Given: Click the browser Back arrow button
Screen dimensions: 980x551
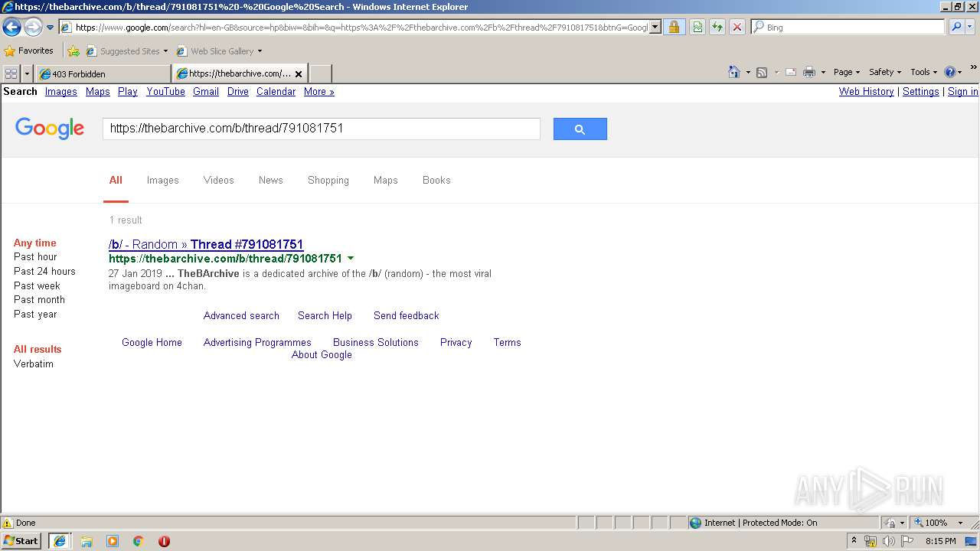Looking at the screenshot, I should 11,28.
